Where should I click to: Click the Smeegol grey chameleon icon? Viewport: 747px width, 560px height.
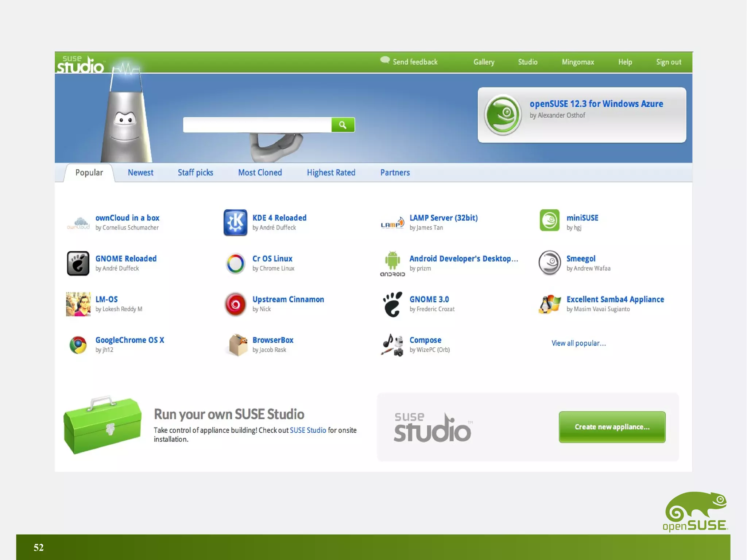(x=549, y=263)
